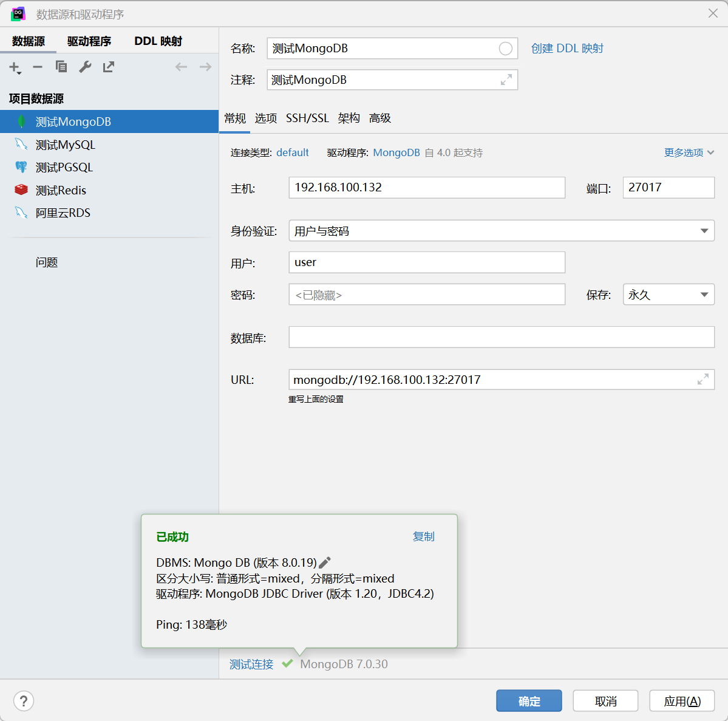Select 测试PGSQL data source
Viewport: 728px width, 721px height.
(x=109, y=167)
